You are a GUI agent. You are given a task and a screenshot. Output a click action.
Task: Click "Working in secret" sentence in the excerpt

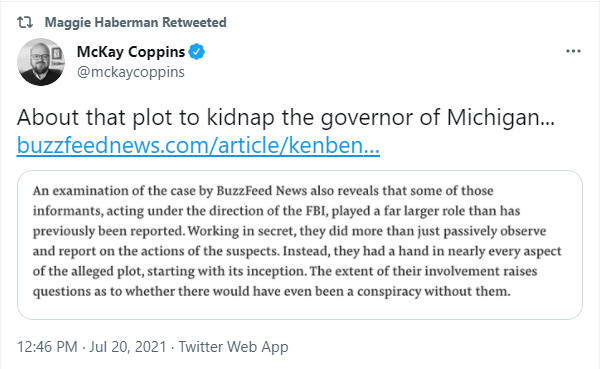367,231
